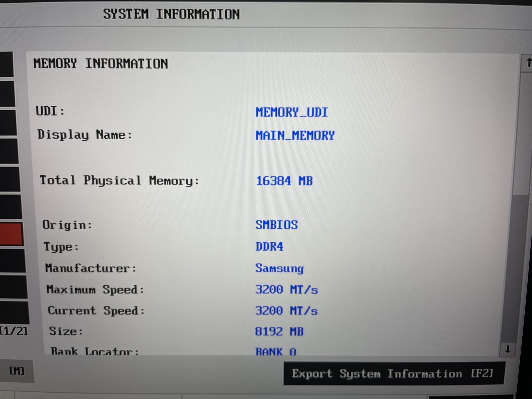Click the Maximum Speed label
The height and width of the screenshot is (399, 532).
pyautogui.click(x=95, y=289)
